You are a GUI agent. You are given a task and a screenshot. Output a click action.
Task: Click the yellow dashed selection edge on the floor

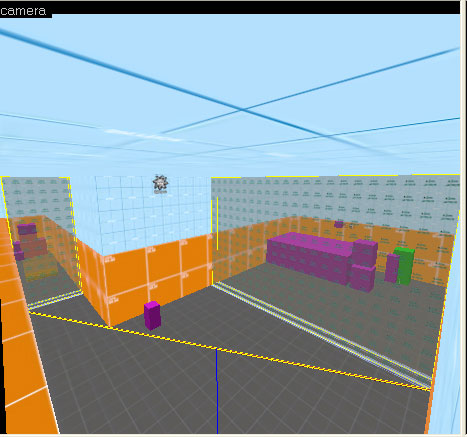coord(230,351)
